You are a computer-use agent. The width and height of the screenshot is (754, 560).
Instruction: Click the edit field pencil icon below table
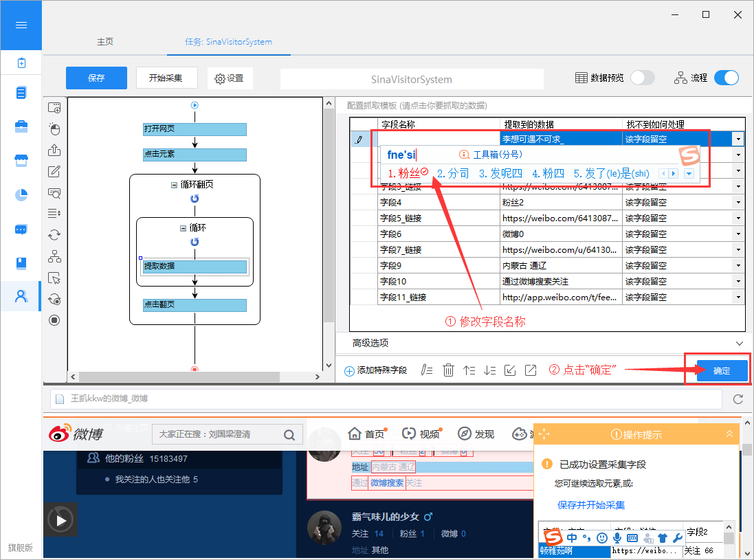[427, 370]
